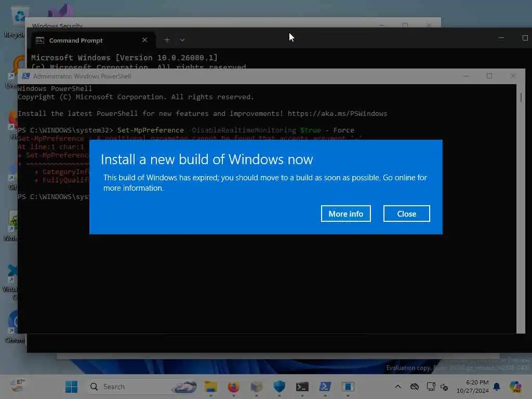Click Command Prompt icon in terminal tab
The image size is (532, 399).
tap(40, 41)
